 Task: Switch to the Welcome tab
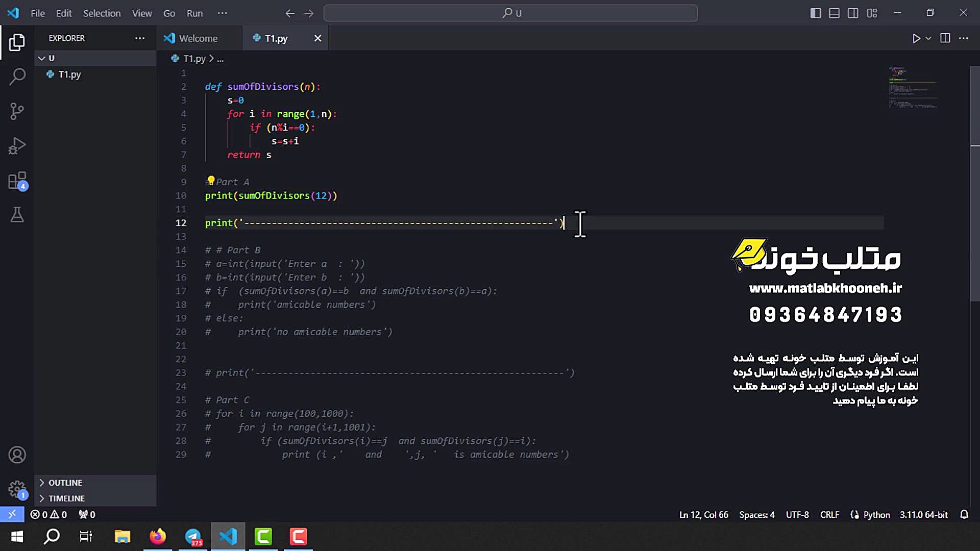coord(198,38)
